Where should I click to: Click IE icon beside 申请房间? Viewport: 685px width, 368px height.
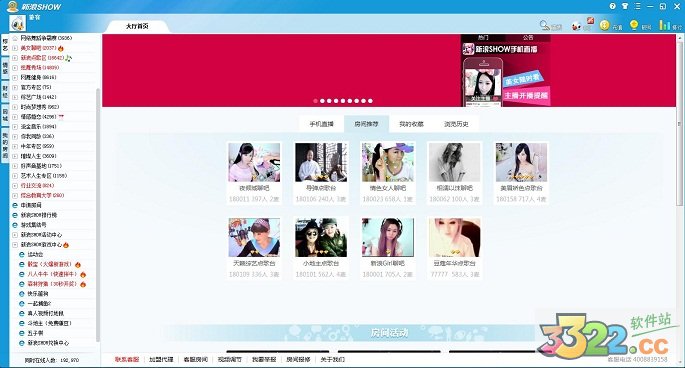point(15,205)
